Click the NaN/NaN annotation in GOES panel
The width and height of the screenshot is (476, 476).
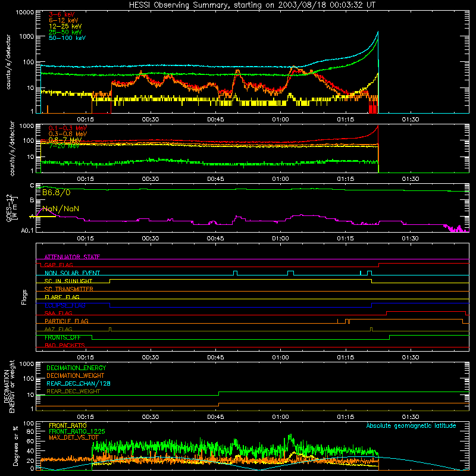tap(61, 209)
